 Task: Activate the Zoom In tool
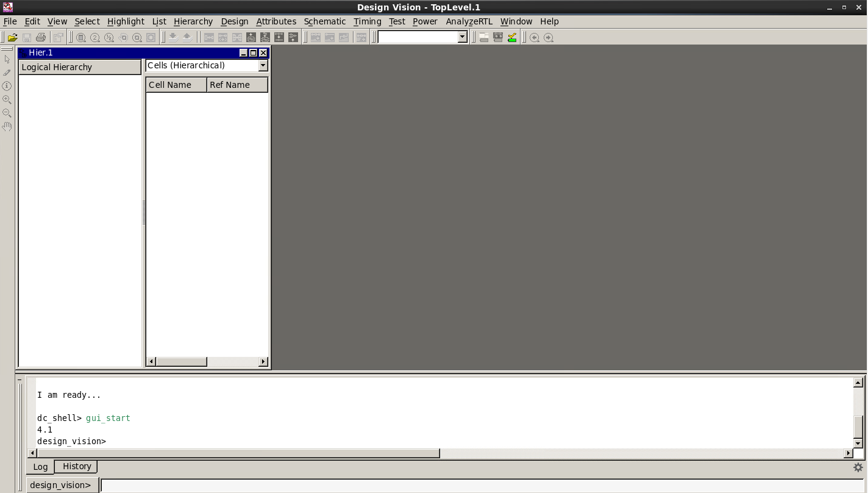pyautogui.click(x=7, y=99)
